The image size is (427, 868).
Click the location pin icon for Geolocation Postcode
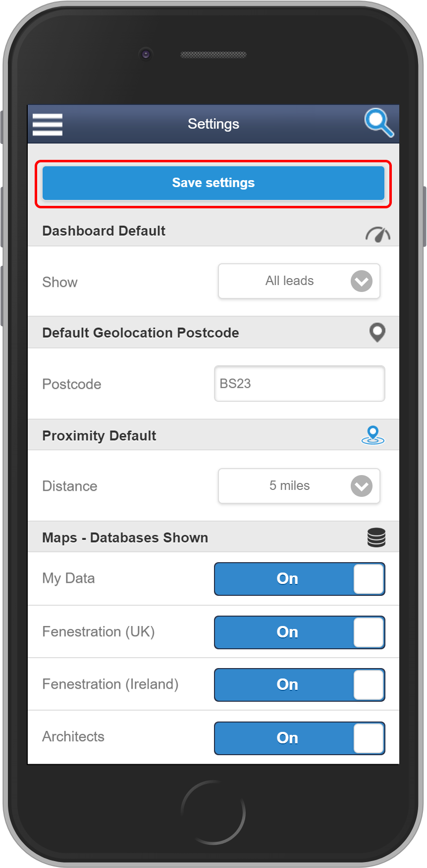(x=377, y=333)
